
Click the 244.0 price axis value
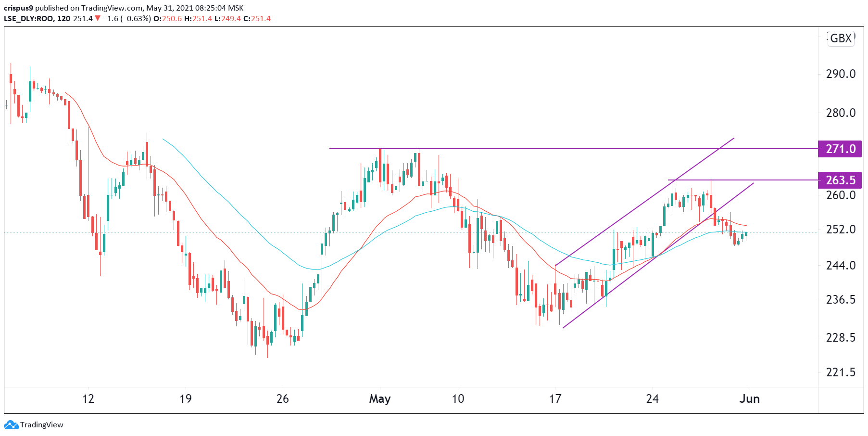coord(841,266)
